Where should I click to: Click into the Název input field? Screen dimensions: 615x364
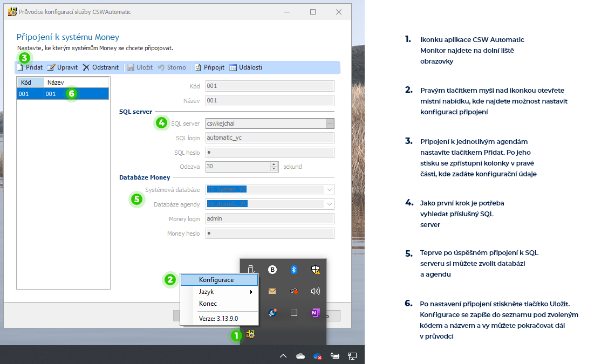click(270, 100)
